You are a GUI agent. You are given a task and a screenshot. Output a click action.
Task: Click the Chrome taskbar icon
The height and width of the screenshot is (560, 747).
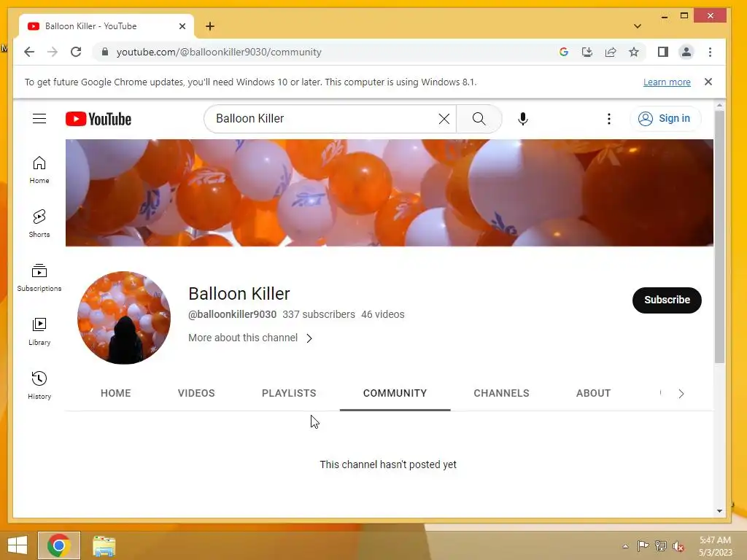[x=58, y=545]
